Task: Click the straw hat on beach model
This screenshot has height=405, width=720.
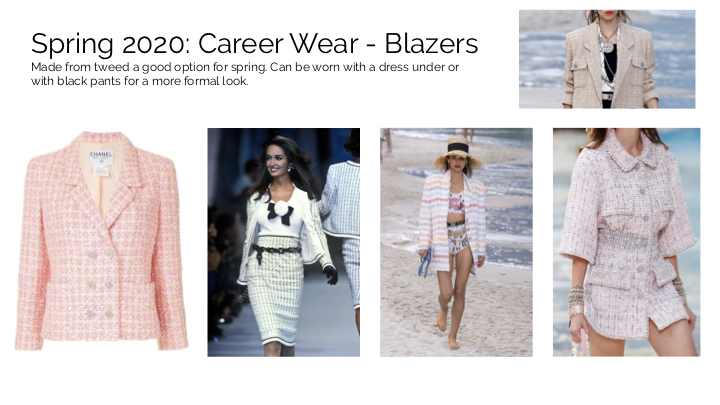Action: [458, 153]
